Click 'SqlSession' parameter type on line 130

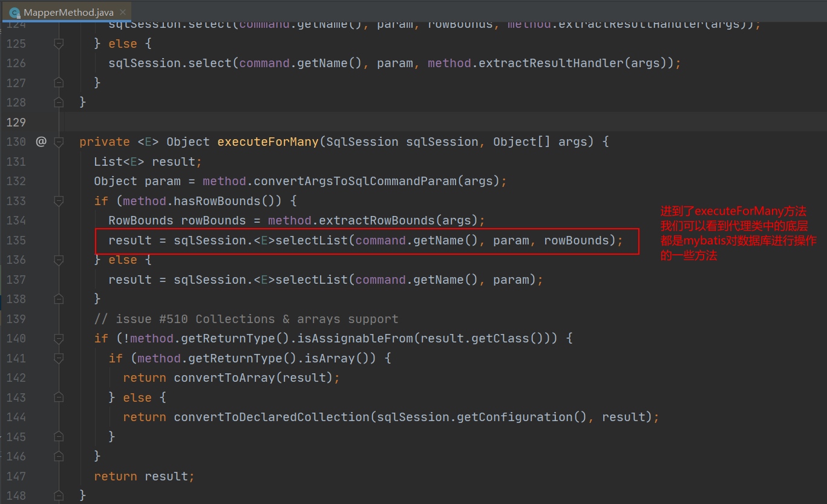362,142
